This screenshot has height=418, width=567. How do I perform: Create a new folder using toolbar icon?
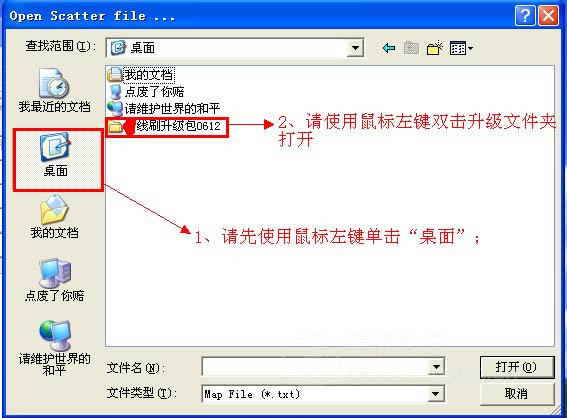[x=435, y=48]
